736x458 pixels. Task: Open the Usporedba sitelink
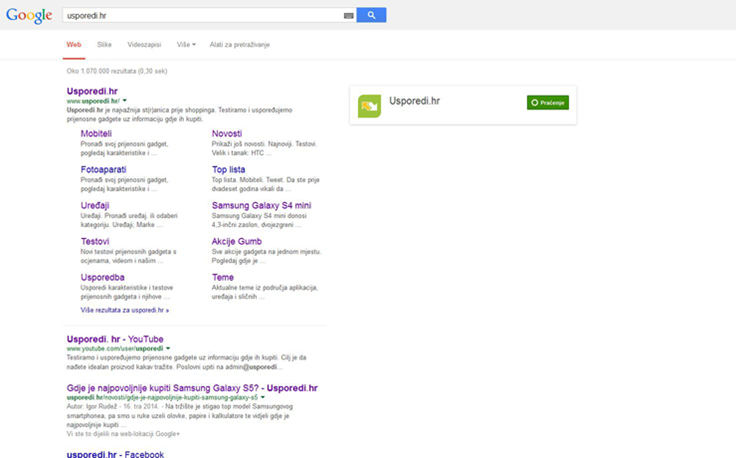[x=102, y=277]
